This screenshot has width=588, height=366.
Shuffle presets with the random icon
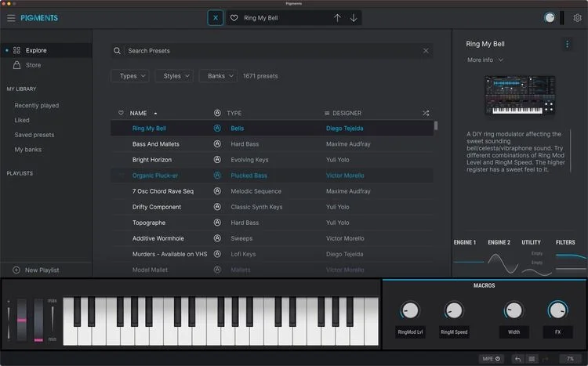pos(426,113)
